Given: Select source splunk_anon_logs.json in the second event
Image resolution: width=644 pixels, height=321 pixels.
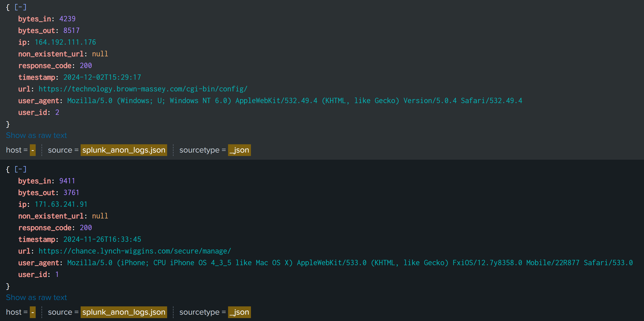Looking at the screenshot, I should (x=124, y=312).
